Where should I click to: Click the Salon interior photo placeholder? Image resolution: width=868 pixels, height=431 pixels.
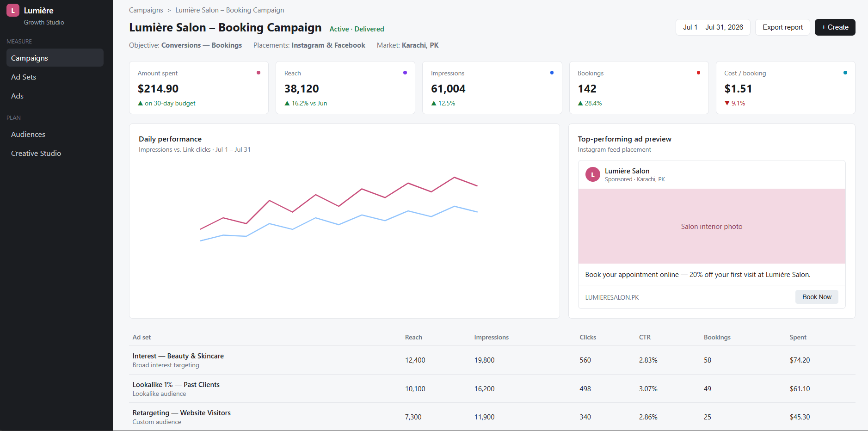712,226
